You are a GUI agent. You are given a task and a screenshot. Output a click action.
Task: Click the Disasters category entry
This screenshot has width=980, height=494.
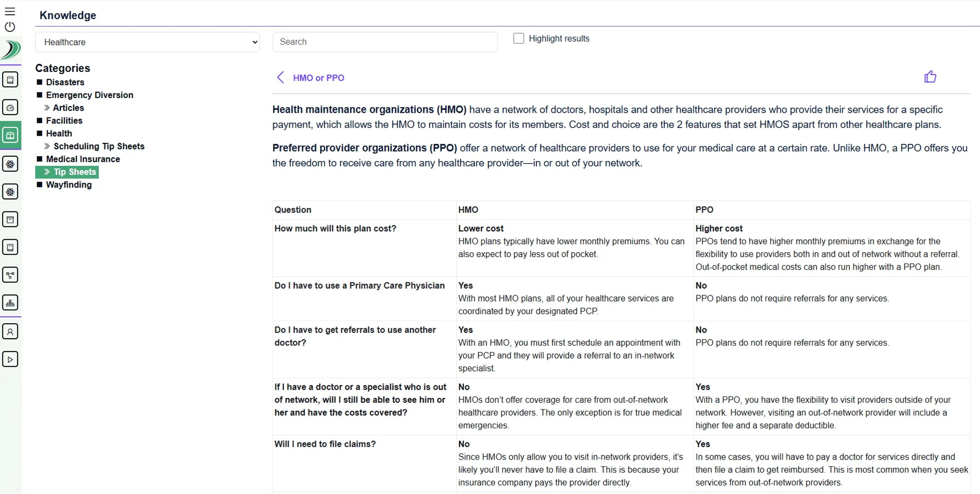tap(65, 82)
